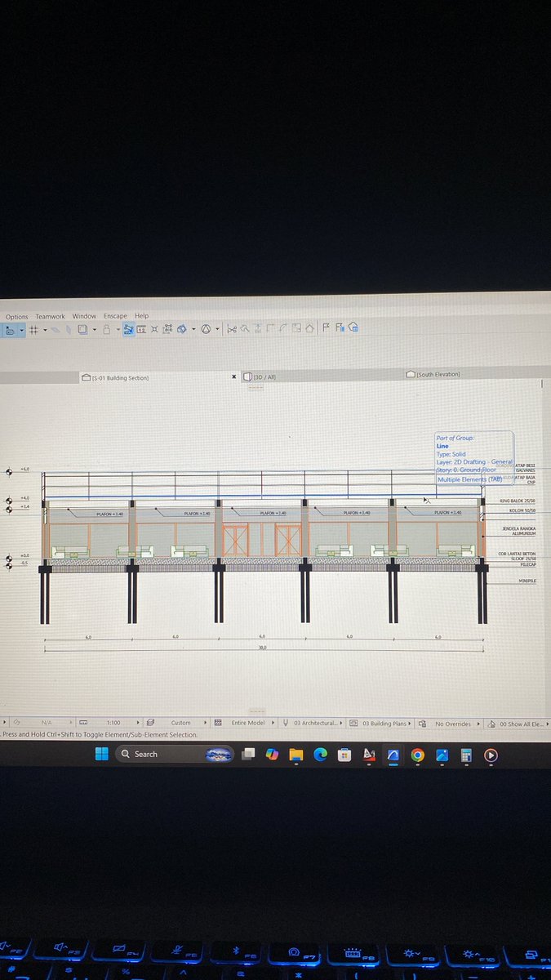Open the dropdown arrow beside lock icon
Viewport: 551px width, 980px height.
118,330
